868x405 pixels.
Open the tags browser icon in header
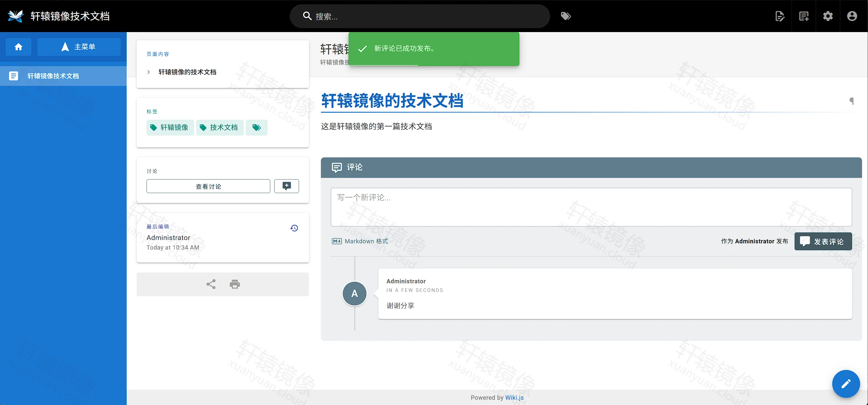tap(566, 16)
